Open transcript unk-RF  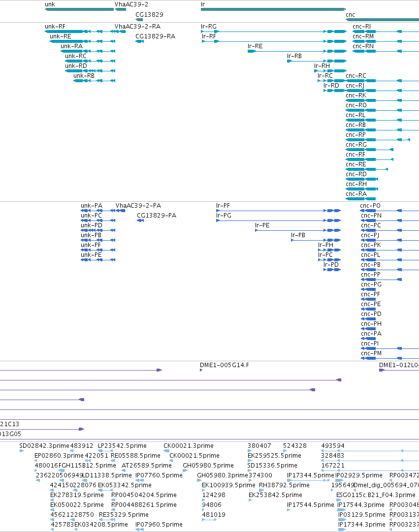pyautogui.click(x=55, y=27)
